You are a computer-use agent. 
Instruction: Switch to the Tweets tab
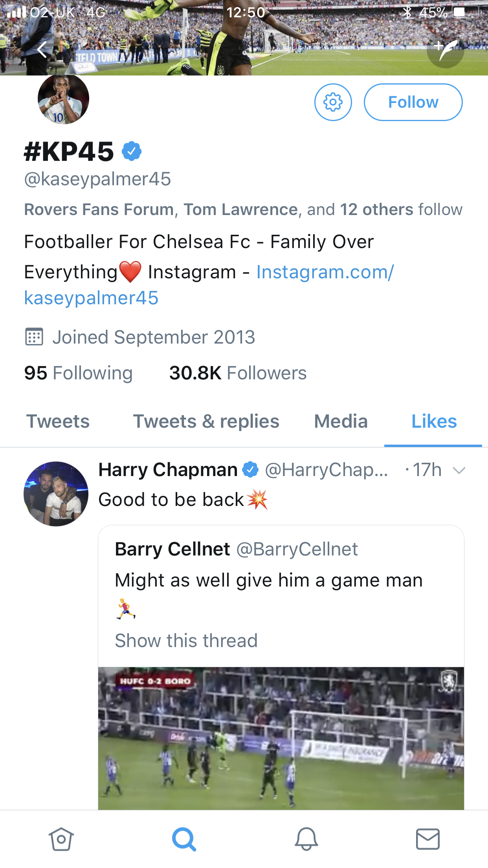[58, 421]
